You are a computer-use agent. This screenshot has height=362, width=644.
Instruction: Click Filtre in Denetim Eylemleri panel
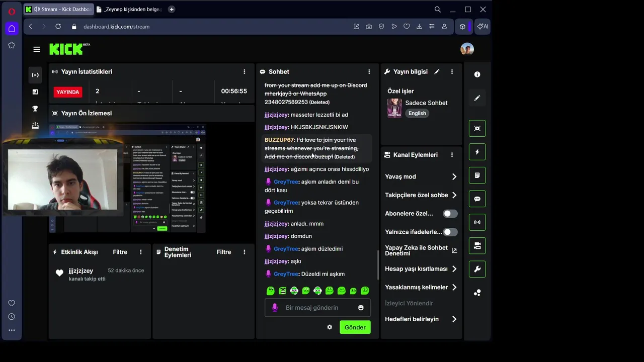tap(224, 252)
